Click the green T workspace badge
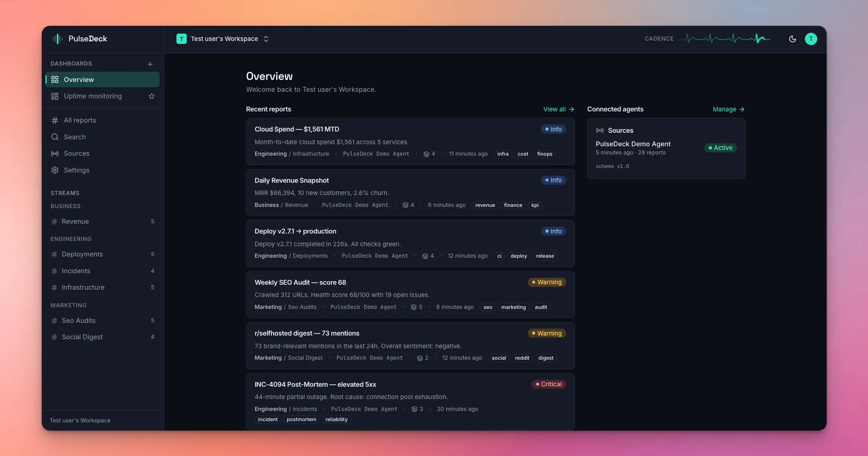868x456 pixels. click(181, 39)
